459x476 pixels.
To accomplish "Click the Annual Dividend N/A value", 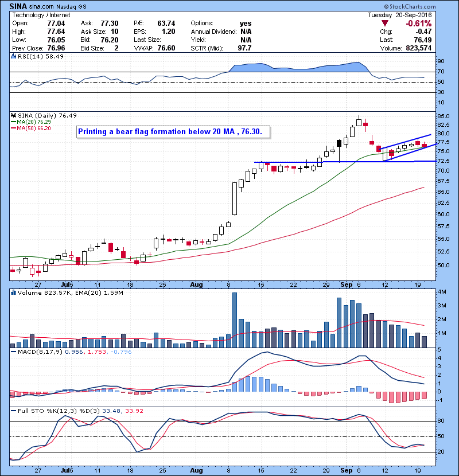I will pos(246,32).
